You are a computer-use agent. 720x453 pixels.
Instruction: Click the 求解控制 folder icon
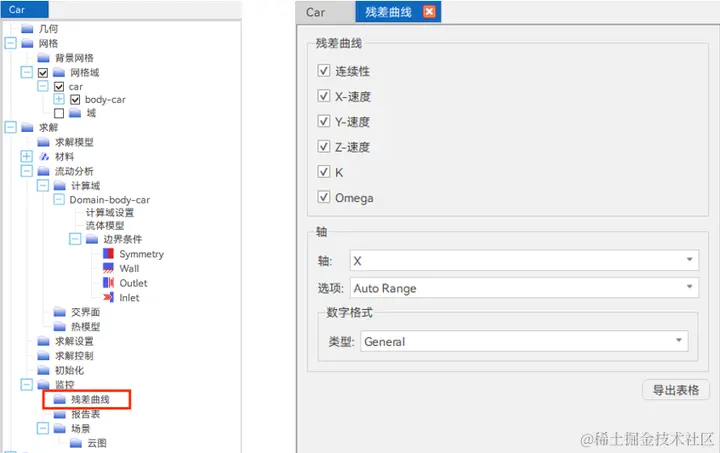pyautogui.click(x=44, y=356)
